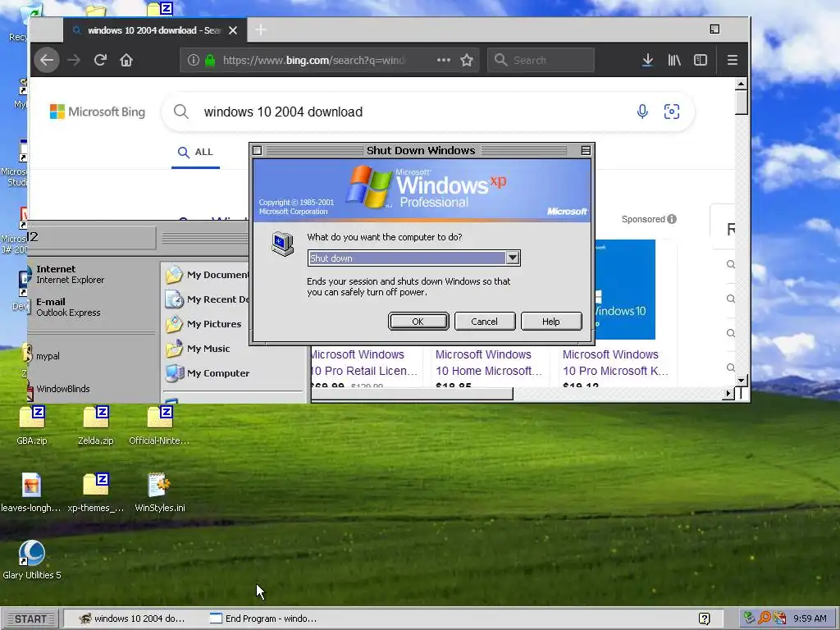The image size is (840, 630).
Task: Click the Bing magnifier search icon
Action: pos(181,112)
